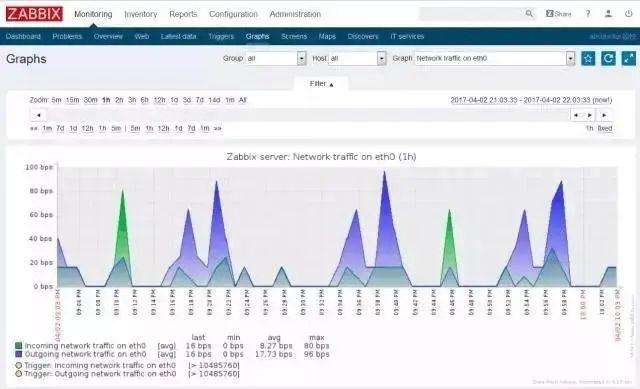Toggle fixed time period mode
The height and width of the screenshot is (389, 640).
click(x=605, y=128)
